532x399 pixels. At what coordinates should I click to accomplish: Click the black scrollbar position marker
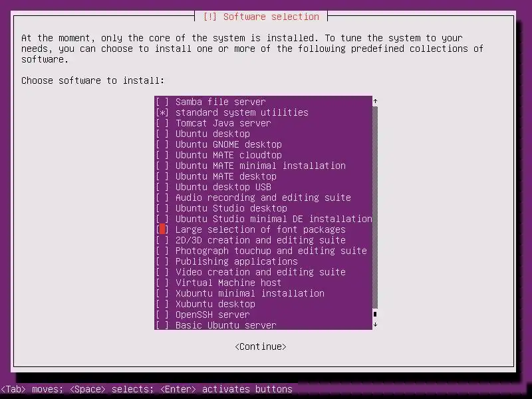375,314
